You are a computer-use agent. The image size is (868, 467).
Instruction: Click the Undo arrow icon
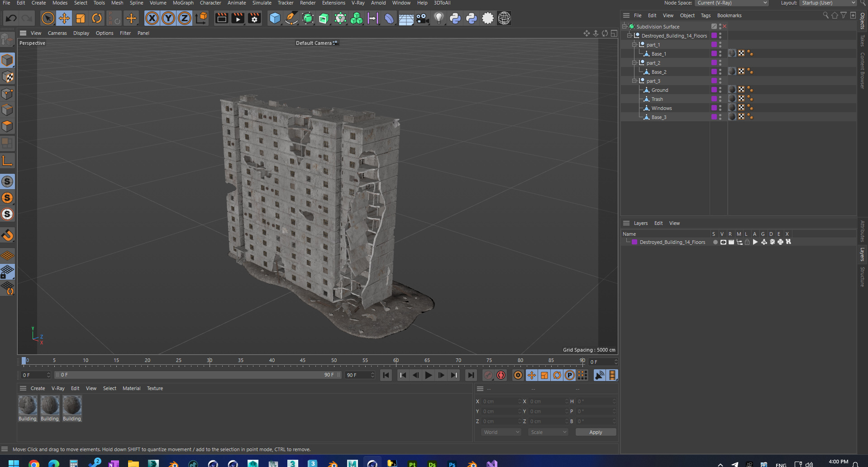(11, 19)
